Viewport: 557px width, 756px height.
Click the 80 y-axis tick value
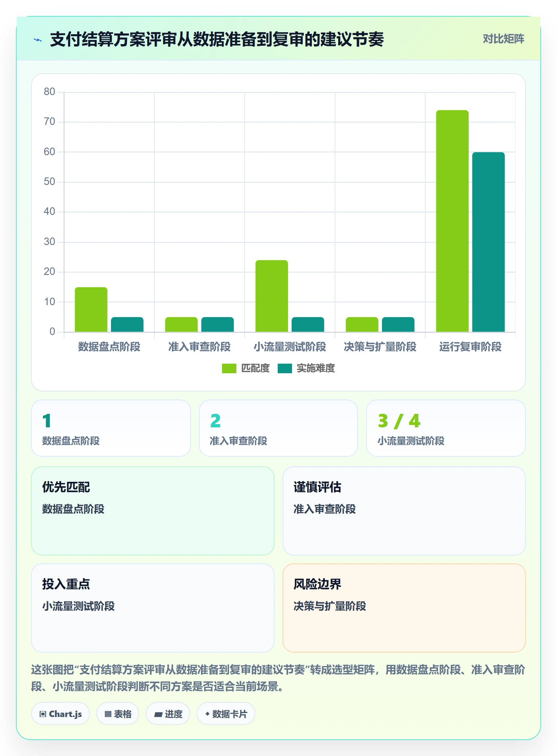(49, 92)
